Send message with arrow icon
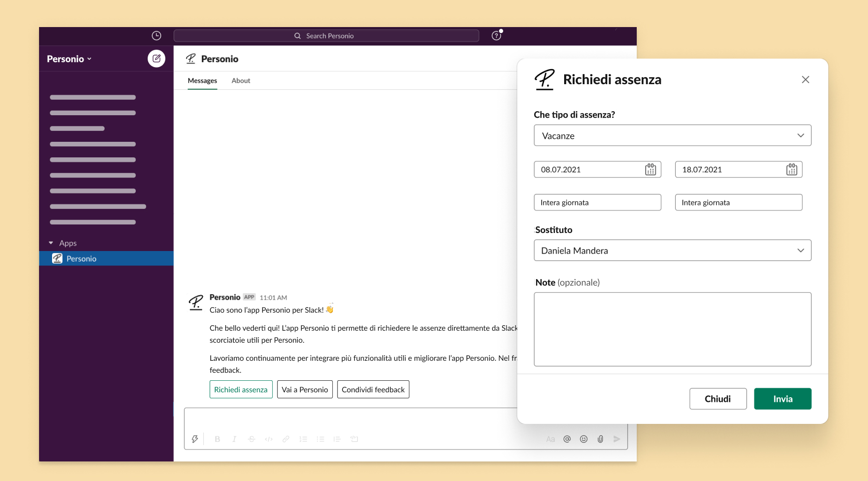Viewport: 868px width, 481px height. click(x=617, y=439)
